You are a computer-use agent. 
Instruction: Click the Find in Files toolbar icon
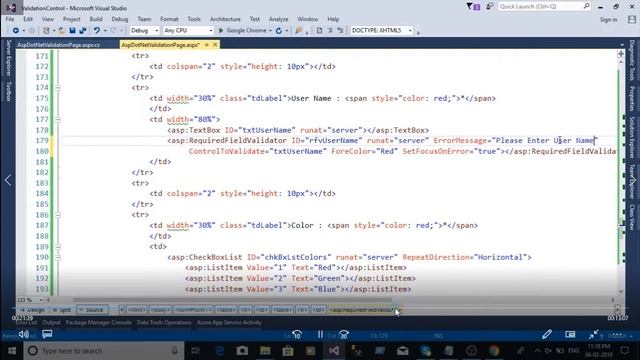tap(298, 31)
